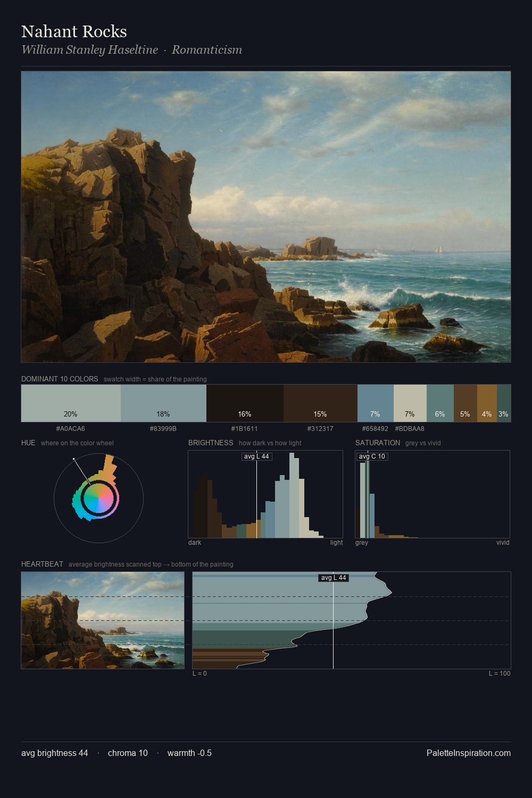Click the #1B1611 hex code
The height and width of the screenshot is (798, 532).
(245, 429)
